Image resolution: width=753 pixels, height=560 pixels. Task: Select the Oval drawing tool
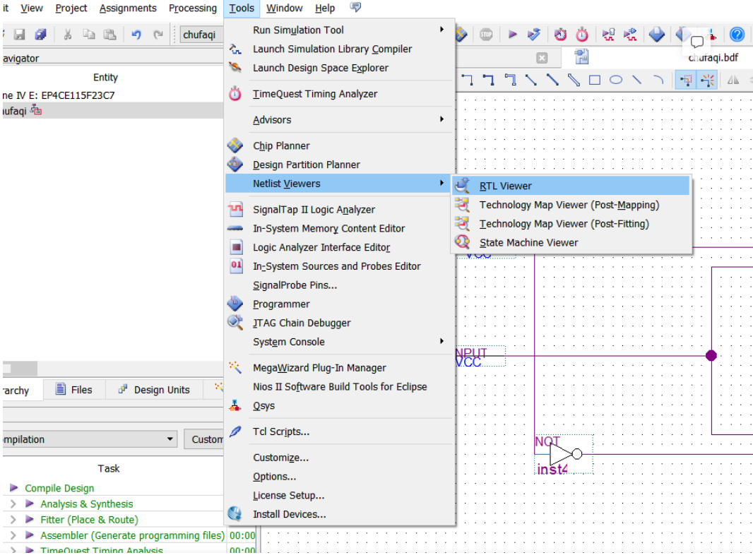pos(616,80)
